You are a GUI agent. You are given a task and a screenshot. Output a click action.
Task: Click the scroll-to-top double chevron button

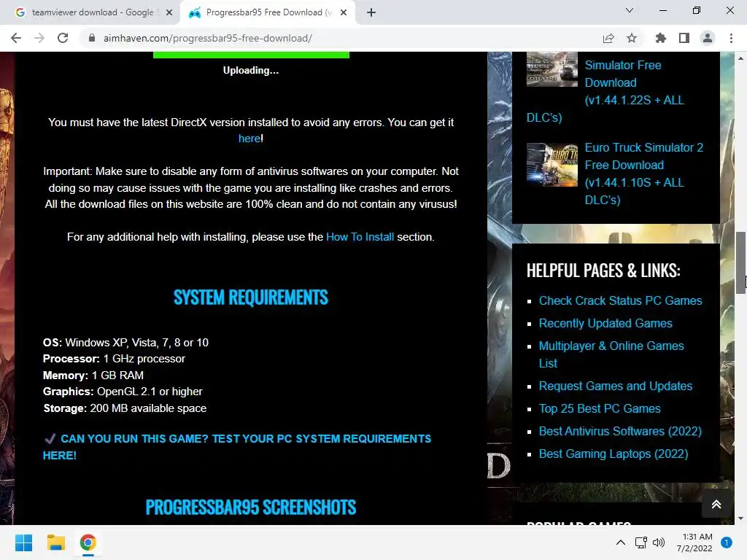[x=716, y=505]
